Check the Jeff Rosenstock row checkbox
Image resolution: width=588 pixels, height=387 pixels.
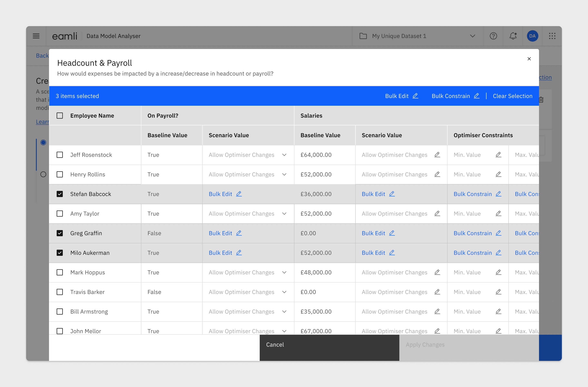click(60, 155)
